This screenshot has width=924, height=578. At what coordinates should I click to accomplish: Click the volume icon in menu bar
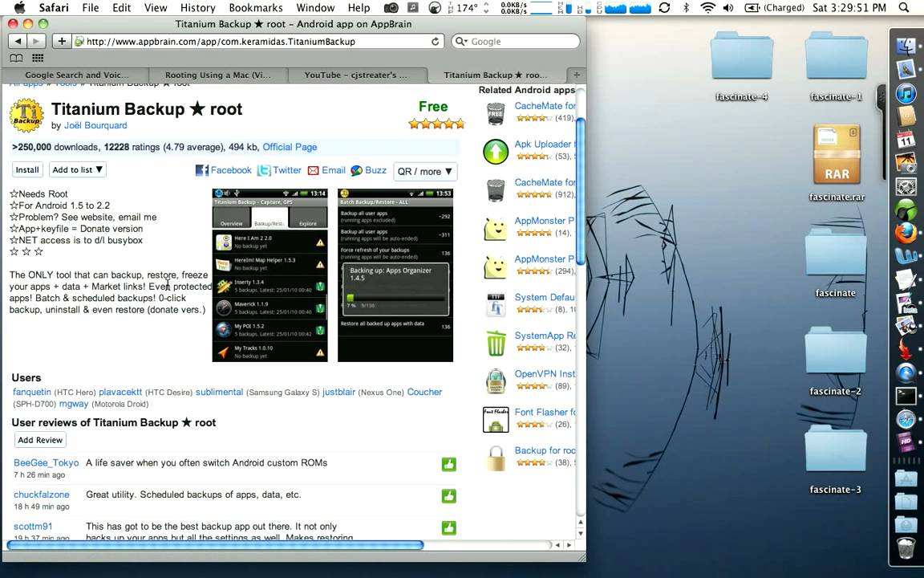[x=728, y=8]
